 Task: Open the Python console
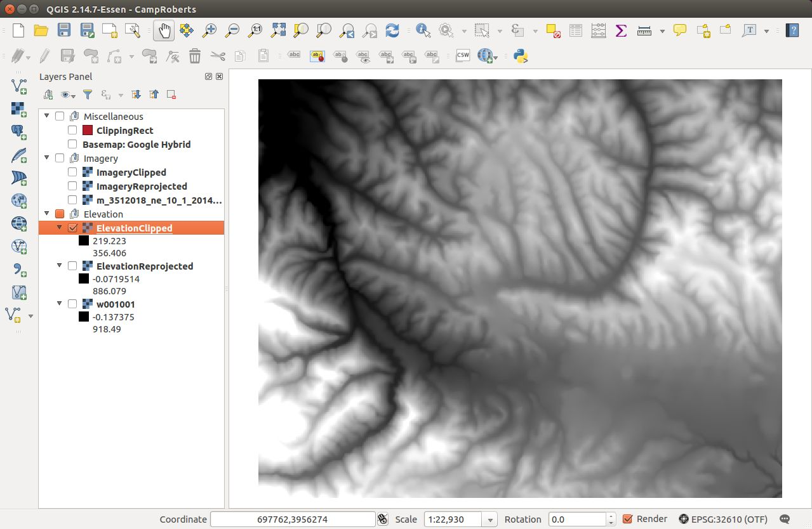coord(521,56)
